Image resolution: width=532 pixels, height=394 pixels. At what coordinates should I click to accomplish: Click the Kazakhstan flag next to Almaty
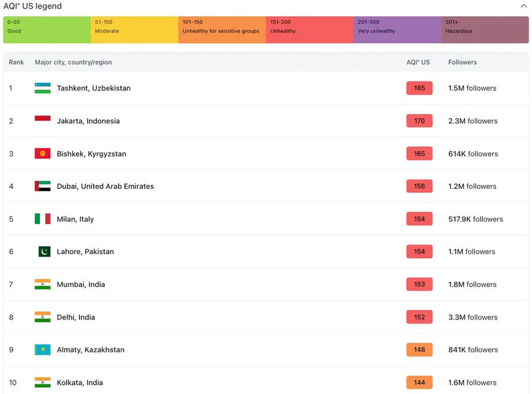click(42, 350)
